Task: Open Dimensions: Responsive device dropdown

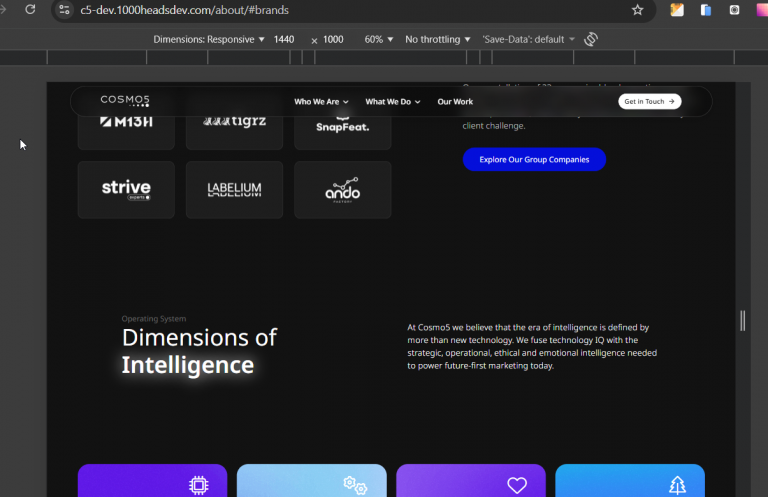Action: pos(209,39)
